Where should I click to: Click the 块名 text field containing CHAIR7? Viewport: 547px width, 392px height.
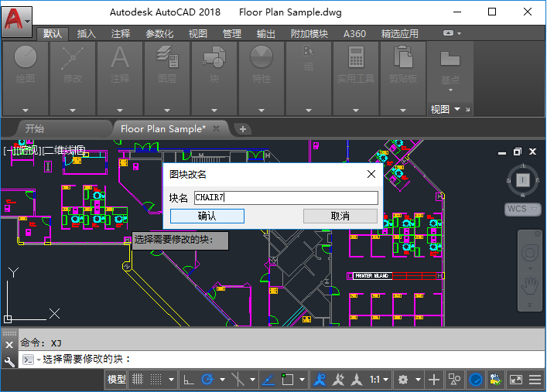pos(286,198)
